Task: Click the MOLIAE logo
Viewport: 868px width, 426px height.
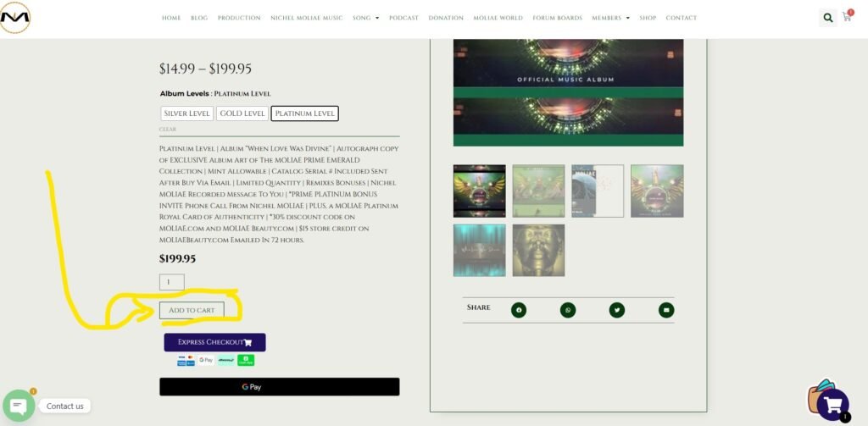Action: coord(15,17)
